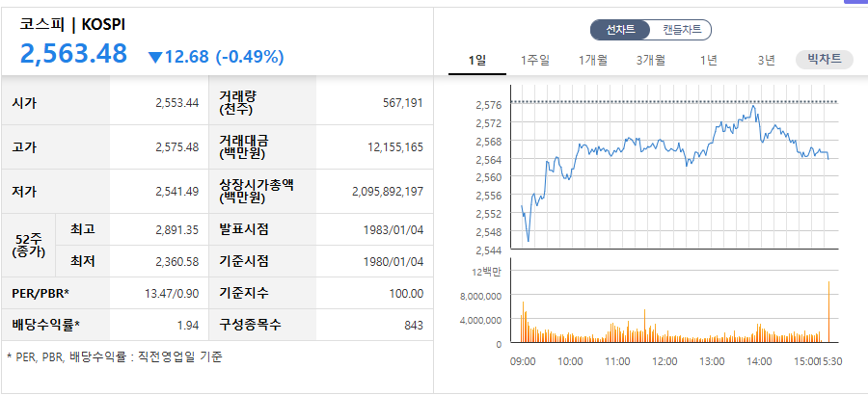Click the 구성종목수 value 843
The height and width of the screenshot is (395, 868).
coord(414,326)
